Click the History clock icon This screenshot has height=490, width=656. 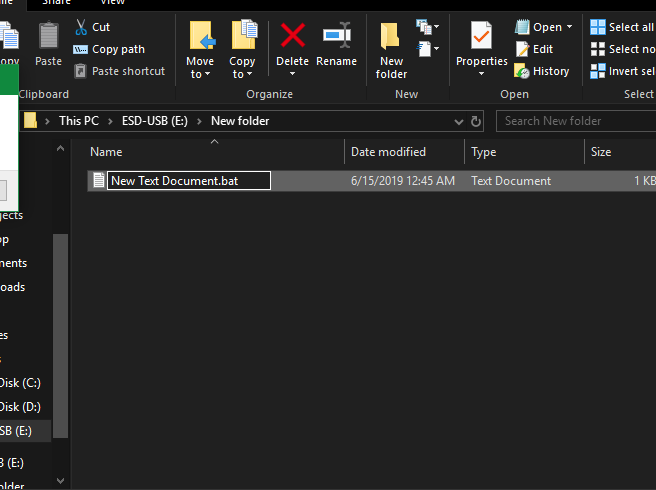(x=521, y=71)
